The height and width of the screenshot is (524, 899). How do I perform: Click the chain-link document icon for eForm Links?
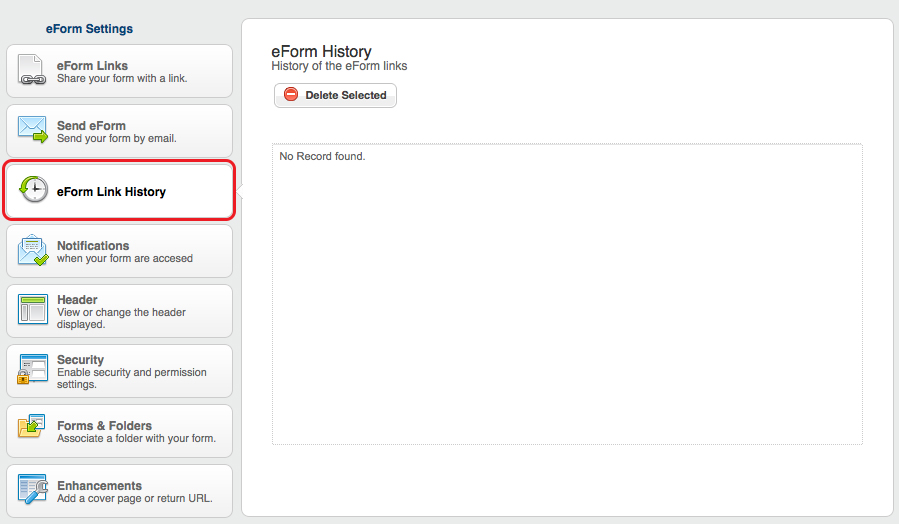point(32,71)
